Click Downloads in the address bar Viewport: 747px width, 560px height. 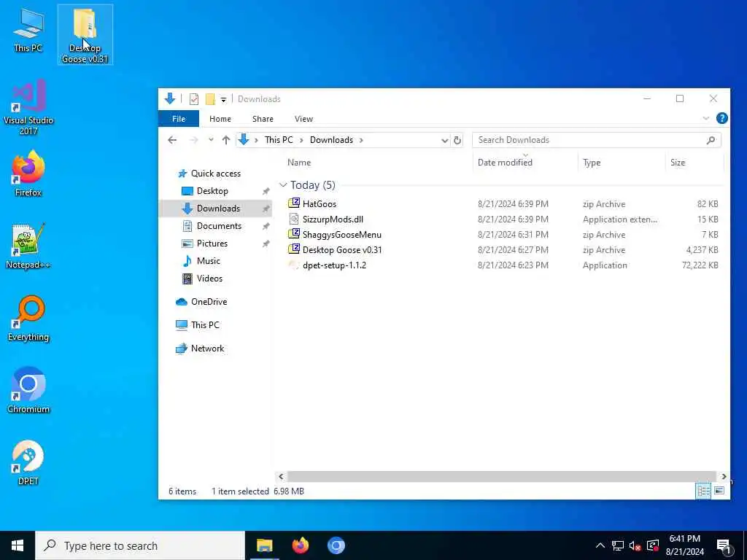click(x=331, y=140)
